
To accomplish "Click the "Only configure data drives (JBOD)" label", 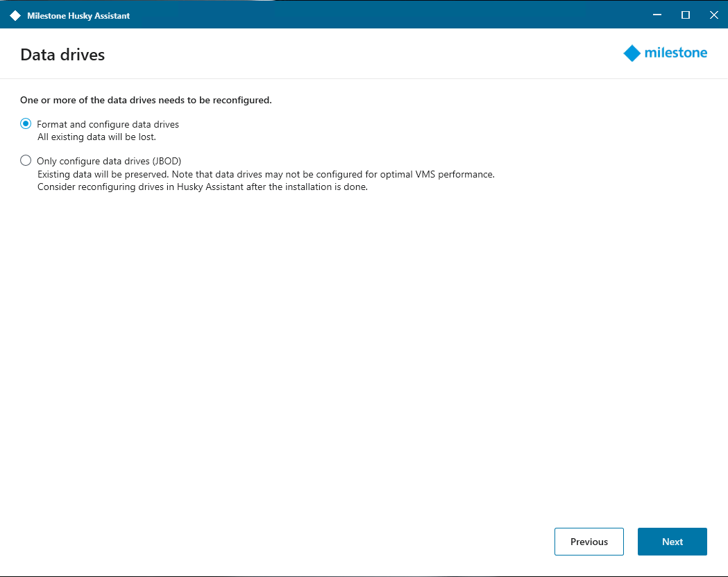I will (109, 162).
